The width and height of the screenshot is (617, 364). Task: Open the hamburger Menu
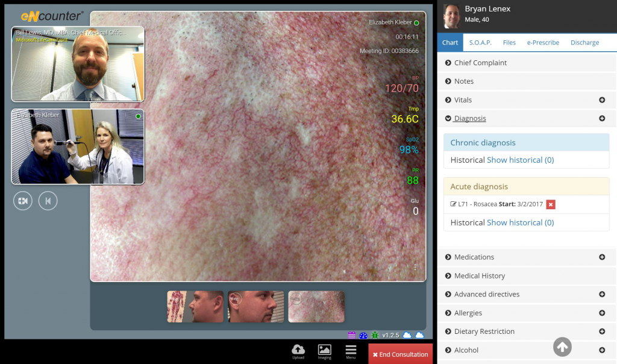[351, 350]
